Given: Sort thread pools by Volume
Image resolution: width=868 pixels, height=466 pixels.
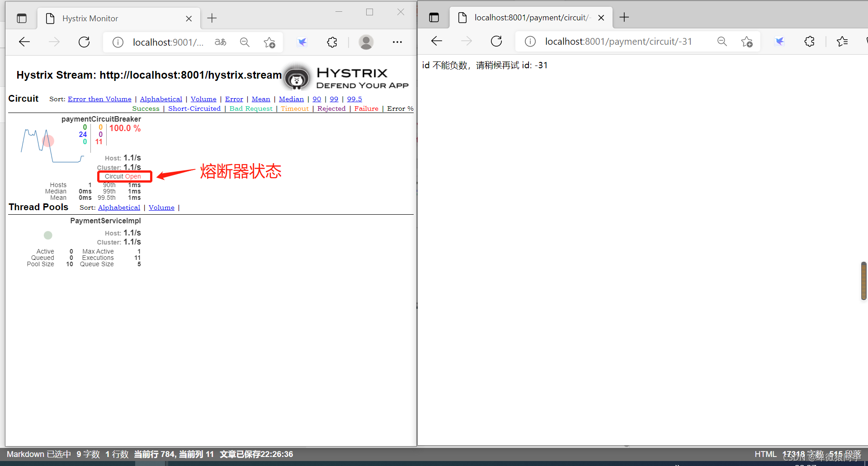Looking at the screenshot, I should tap(161, 207).
